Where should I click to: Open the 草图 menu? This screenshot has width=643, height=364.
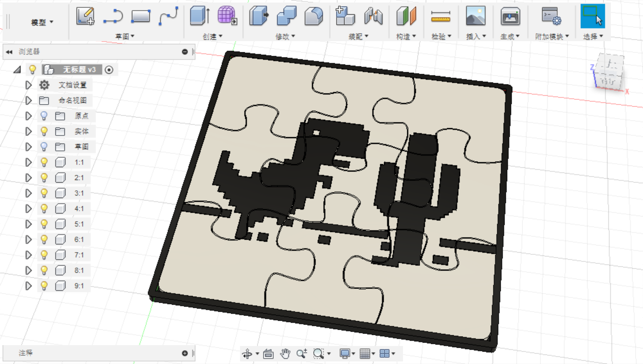coord(125,36)
